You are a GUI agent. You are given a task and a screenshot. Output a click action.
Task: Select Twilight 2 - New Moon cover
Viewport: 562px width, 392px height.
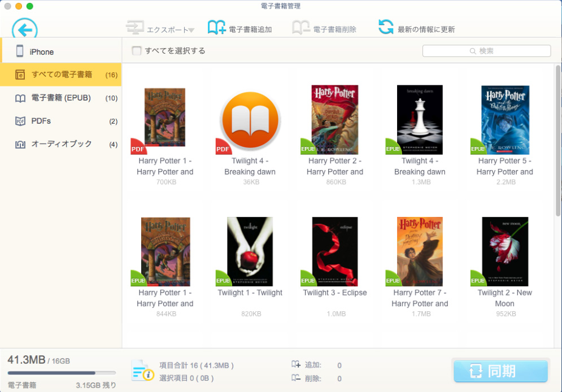click(505, 251)
